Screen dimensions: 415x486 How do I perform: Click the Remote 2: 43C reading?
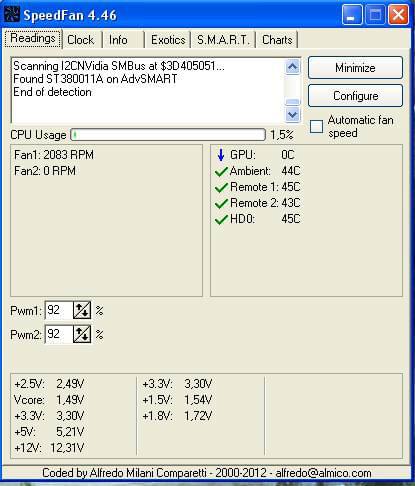click(x=265, y=203)
